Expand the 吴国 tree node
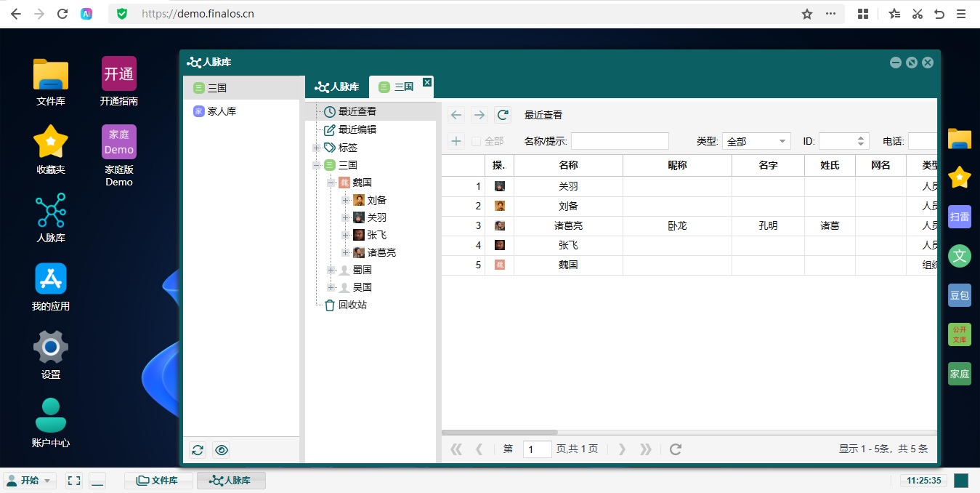The image size is (980, 493). tap(331, 287)
